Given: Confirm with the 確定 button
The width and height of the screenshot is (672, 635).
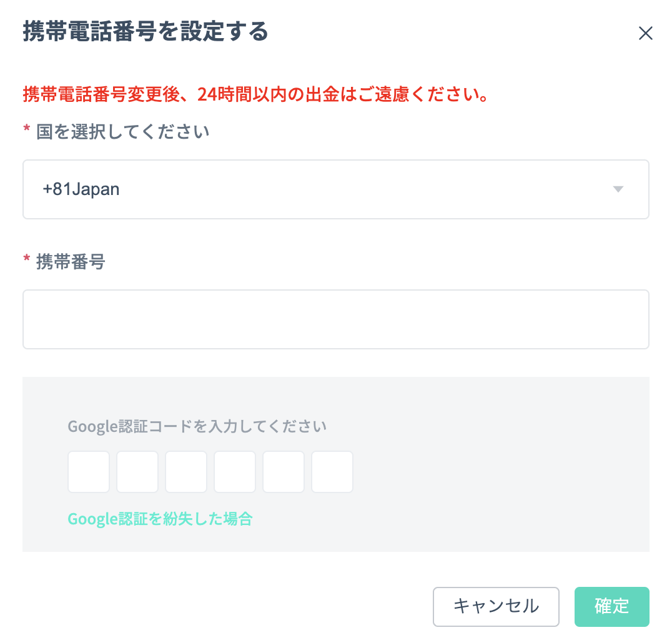Looking at the screenshot, I should [x=611, y=607].
